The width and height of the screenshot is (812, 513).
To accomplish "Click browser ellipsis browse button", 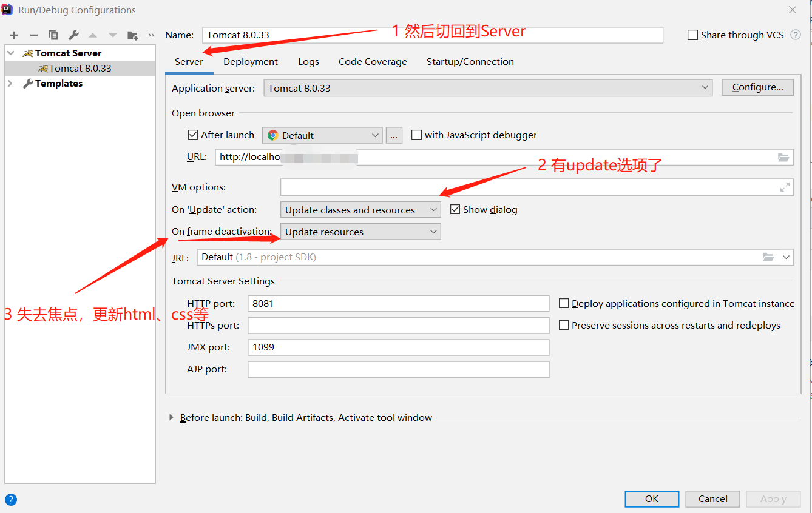I will pos(394,135).
